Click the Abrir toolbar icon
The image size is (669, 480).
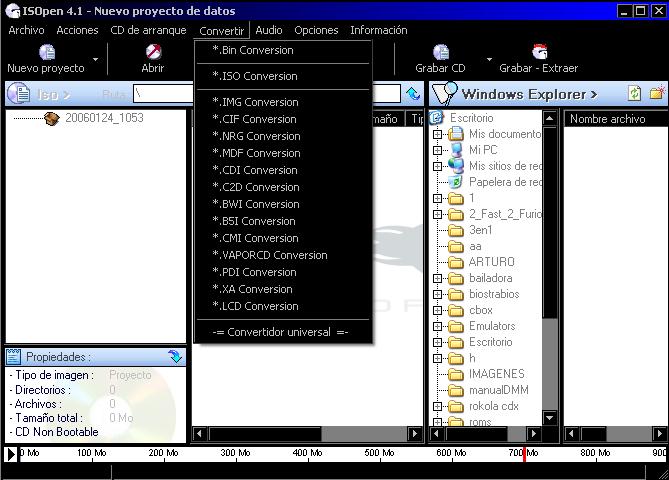152,52
